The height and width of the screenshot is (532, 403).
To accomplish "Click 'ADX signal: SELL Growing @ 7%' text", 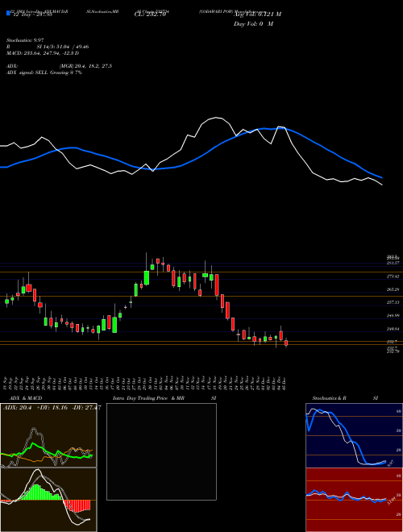I will tap(44, 73).
